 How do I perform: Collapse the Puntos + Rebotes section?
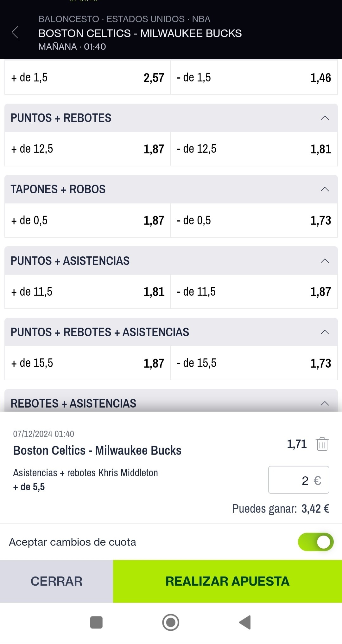pos(325,118)
